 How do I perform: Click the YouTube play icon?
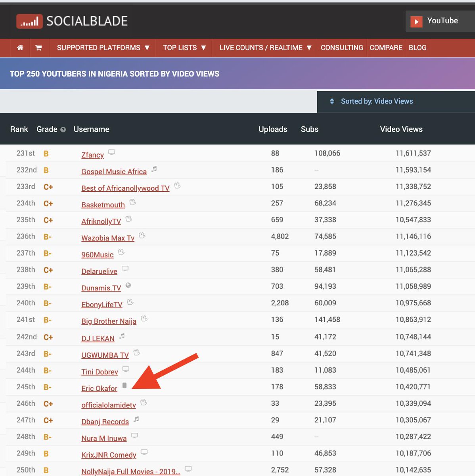(x=416, y=21)
